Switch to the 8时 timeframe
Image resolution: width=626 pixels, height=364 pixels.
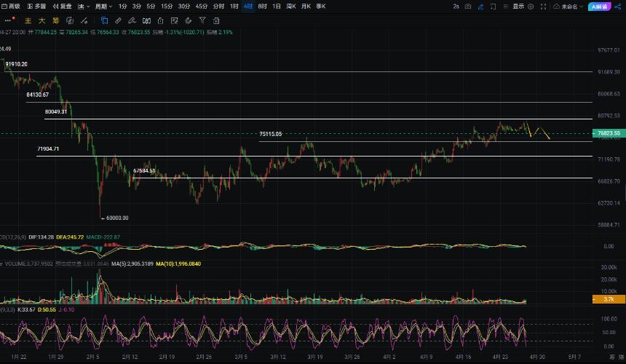pyautogui.click(x=262, y=7)
